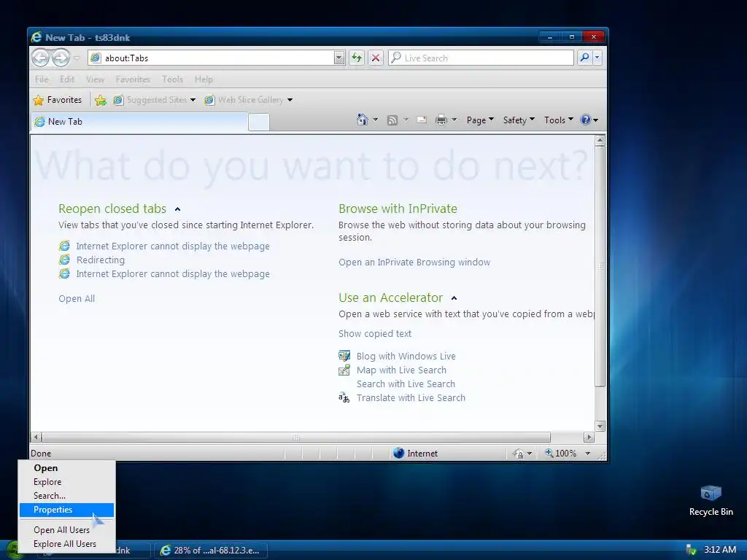The image size is (747, 560).
Task: Choose Open in the context menu
Action: tap(66, 468)
